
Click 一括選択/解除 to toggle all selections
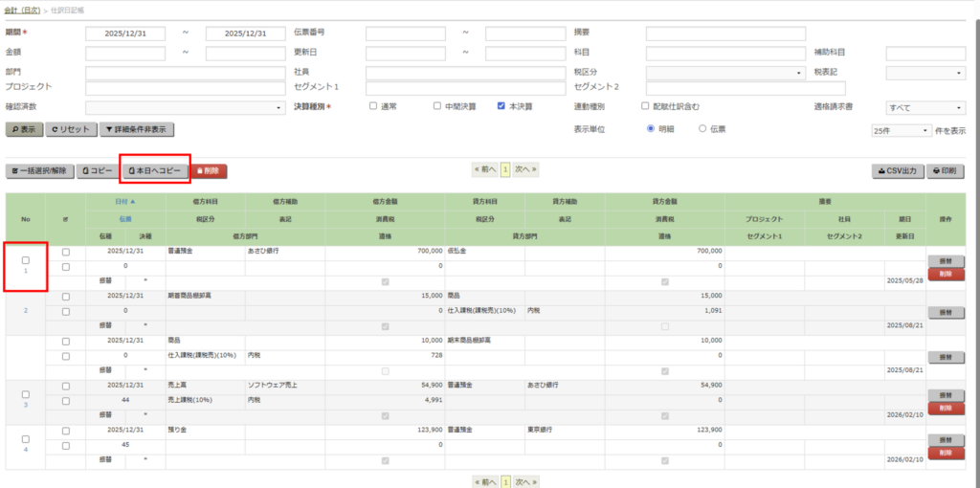click(39, 171)
